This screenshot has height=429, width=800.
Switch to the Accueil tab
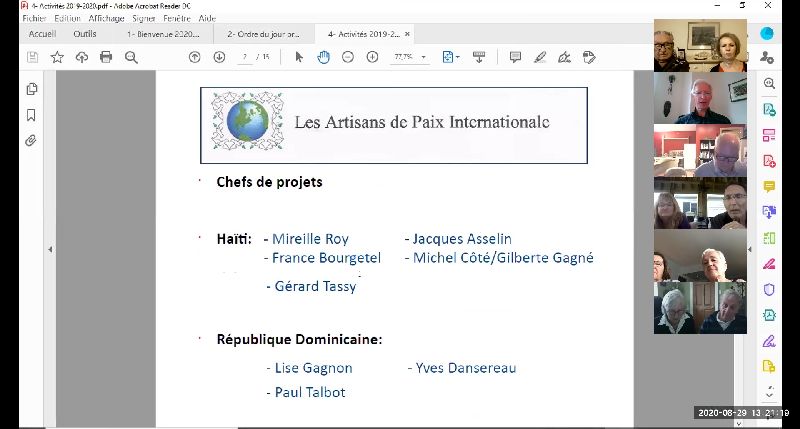point(42,34)
